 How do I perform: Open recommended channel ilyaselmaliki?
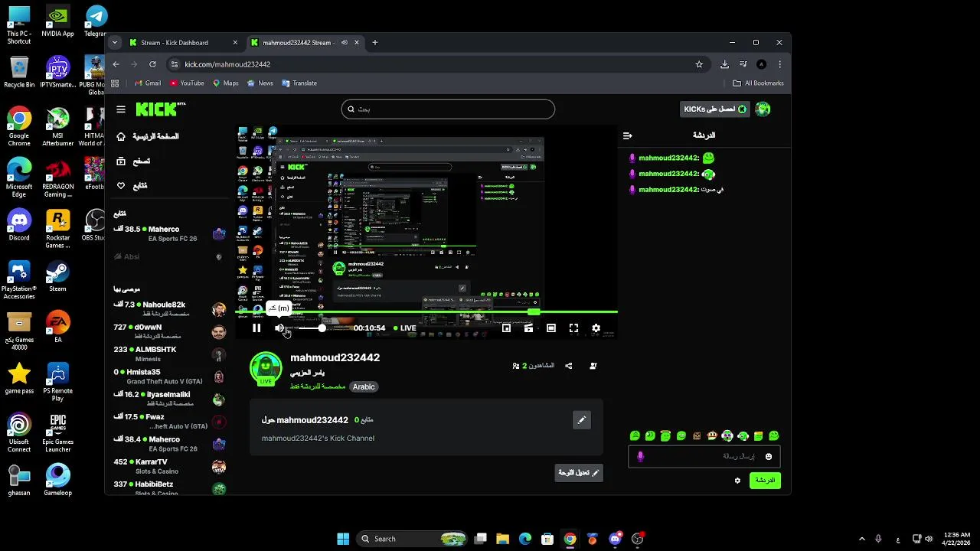[169, 399]
